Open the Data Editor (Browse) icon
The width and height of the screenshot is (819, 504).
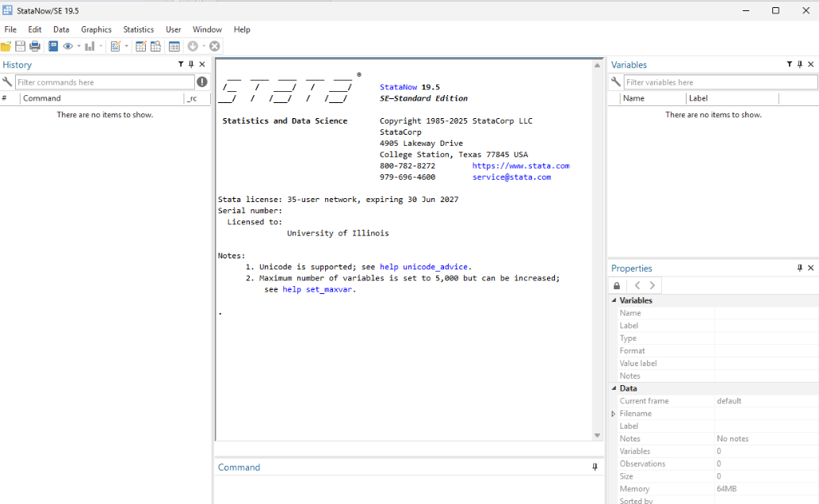[x=155, y=47]
